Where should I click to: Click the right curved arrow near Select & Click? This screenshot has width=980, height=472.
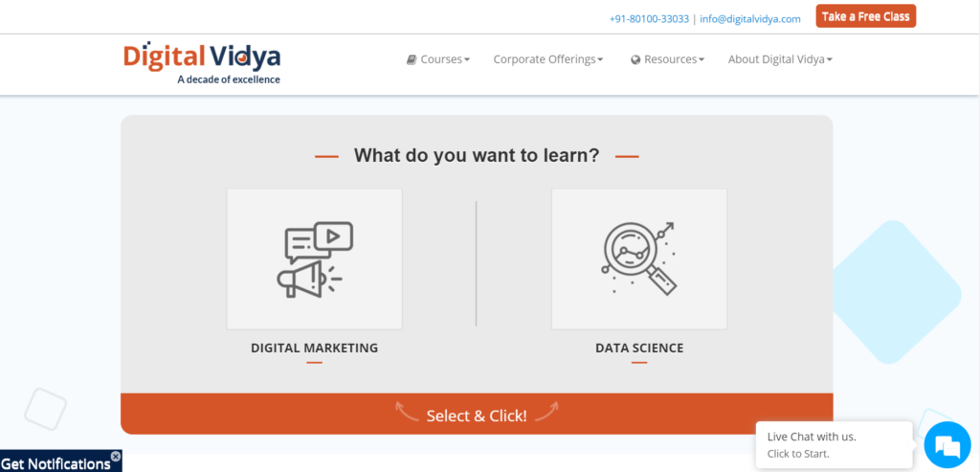click(546, 412)
